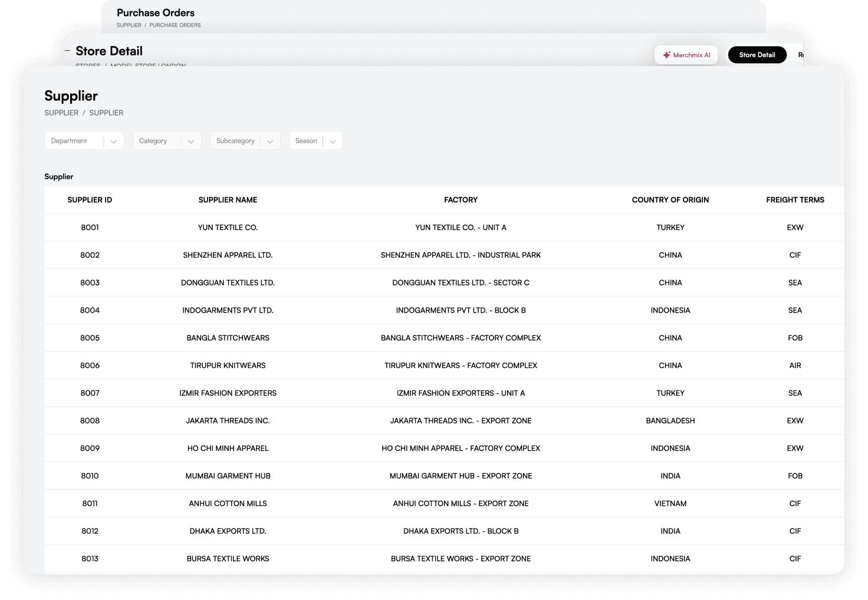This screenshot has width=868, height=600.
Task: Click the Merchmix AI button label
Action: 692,55
